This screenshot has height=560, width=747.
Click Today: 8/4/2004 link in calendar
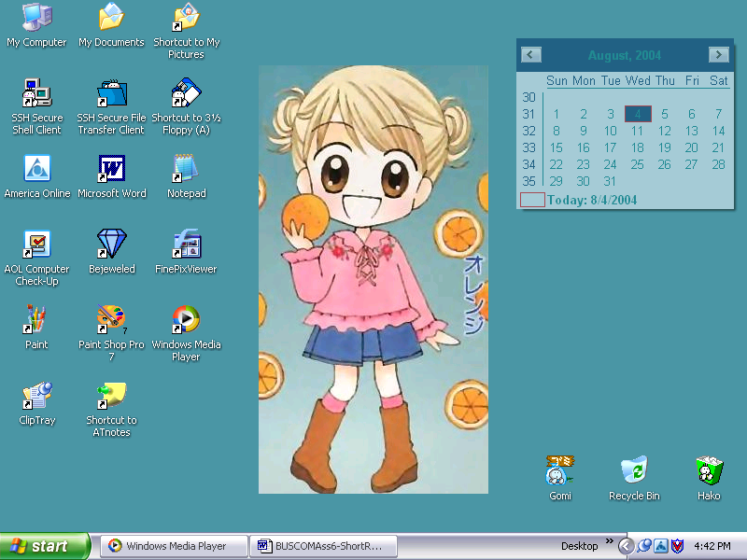click(592, 200)
